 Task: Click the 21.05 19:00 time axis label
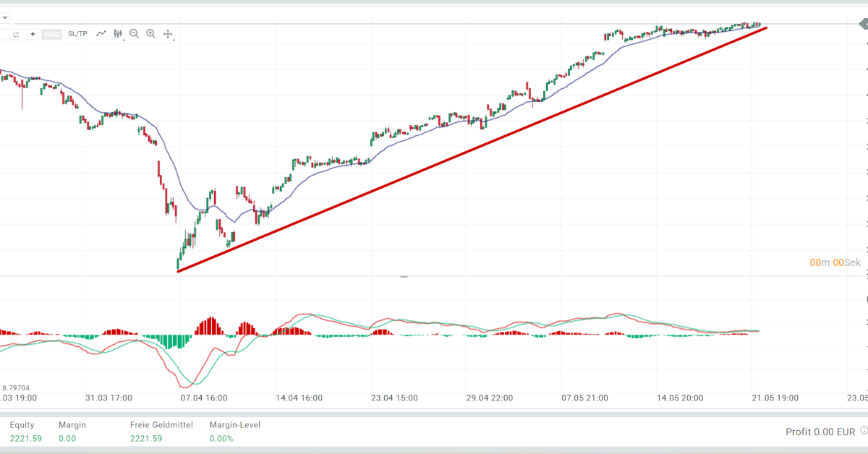click(x=775, y=398)
